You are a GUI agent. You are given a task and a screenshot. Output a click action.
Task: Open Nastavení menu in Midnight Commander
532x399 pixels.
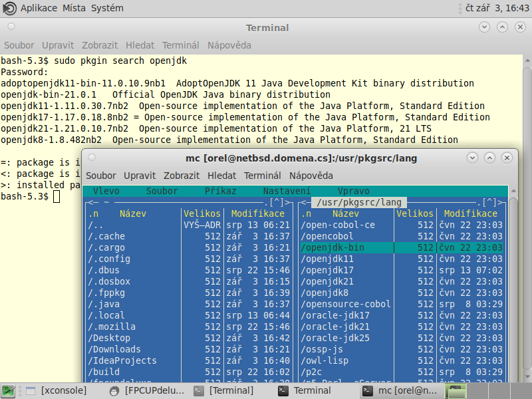coord(287,191)
